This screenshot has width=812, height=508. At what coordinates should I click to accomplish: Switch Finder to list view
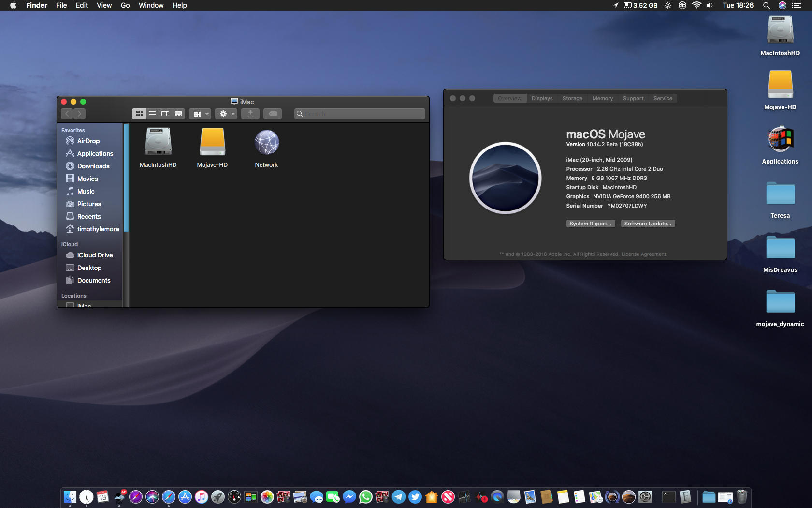click(x=152, y=114)
